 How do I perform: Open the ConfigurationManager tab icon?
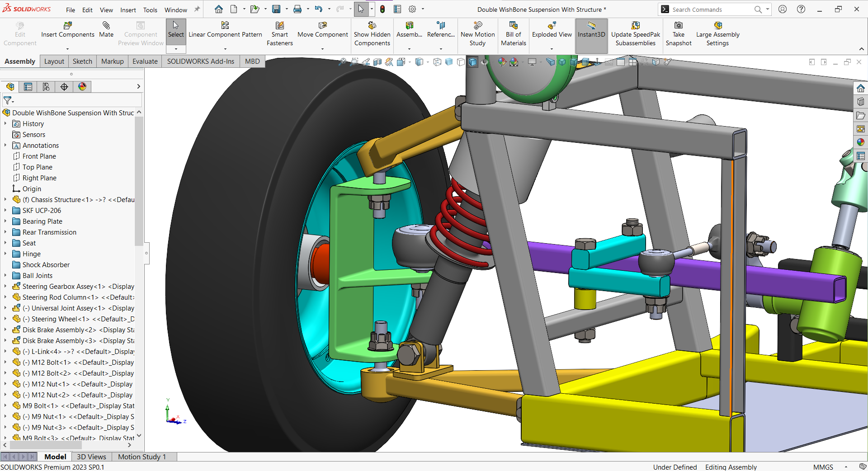(x=46, y=87)
